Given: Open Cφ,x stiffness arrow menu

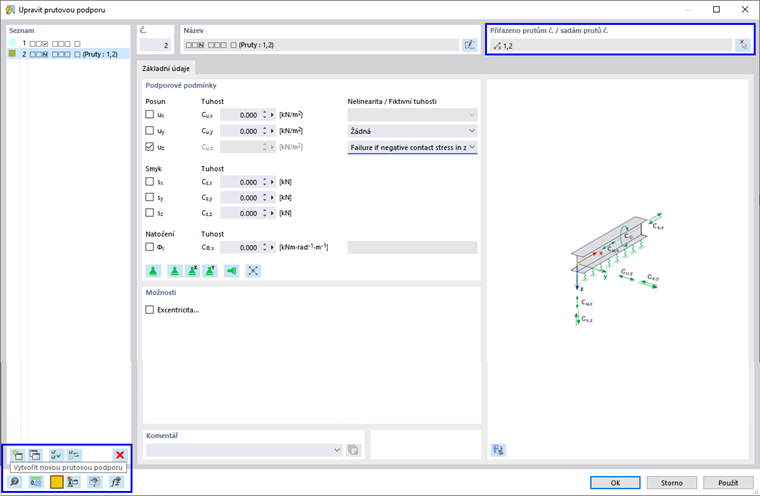Looking at the screenshot, I should point(272,248).
